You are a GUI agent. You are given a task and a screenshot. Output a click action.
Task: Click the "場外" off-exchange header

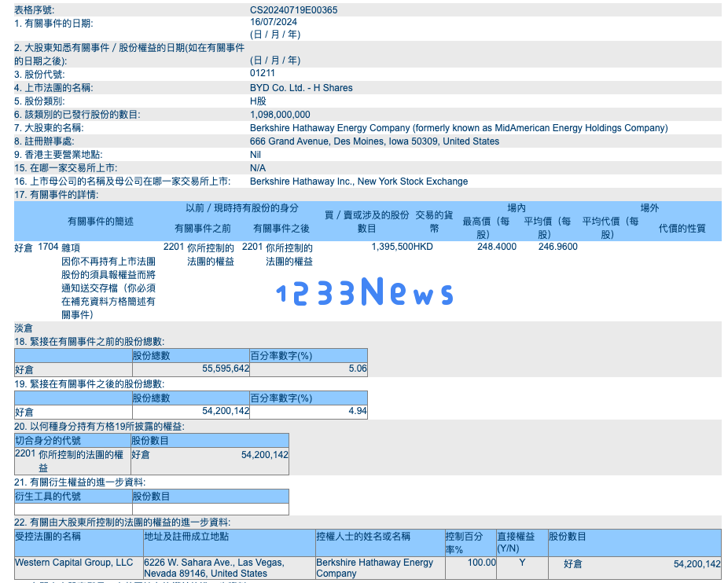point(649,208)
